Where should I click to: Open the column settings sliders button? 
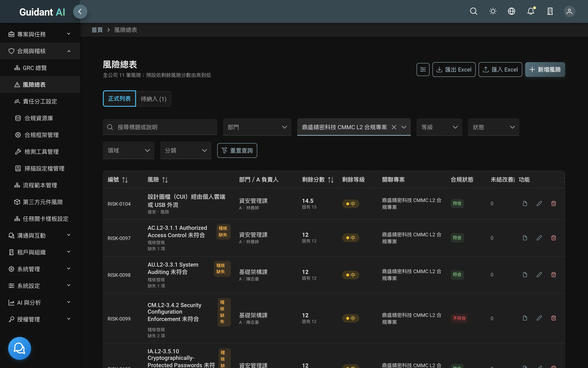pos(423,70)
